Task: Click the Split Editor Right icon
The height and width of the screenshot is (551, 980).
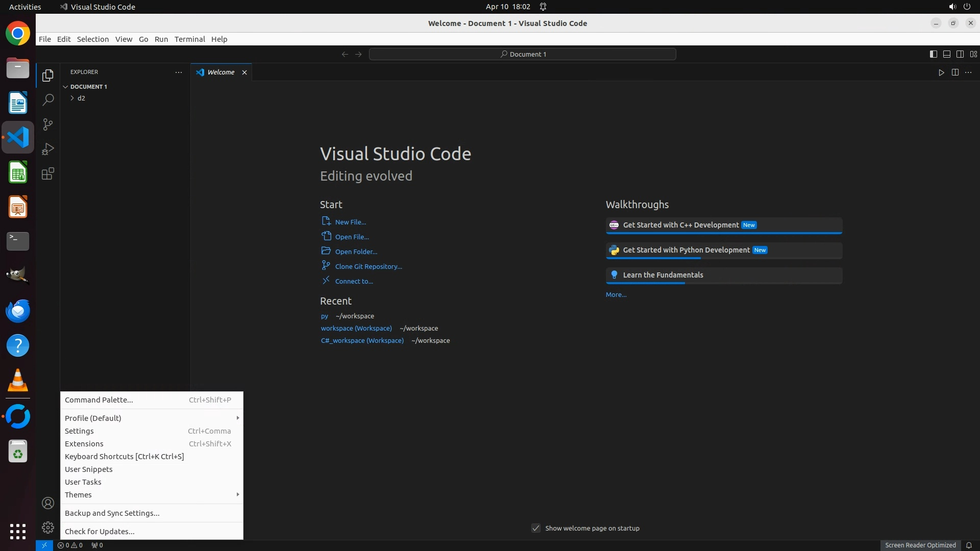Action: pyautogui.click(x=955, y=72)
